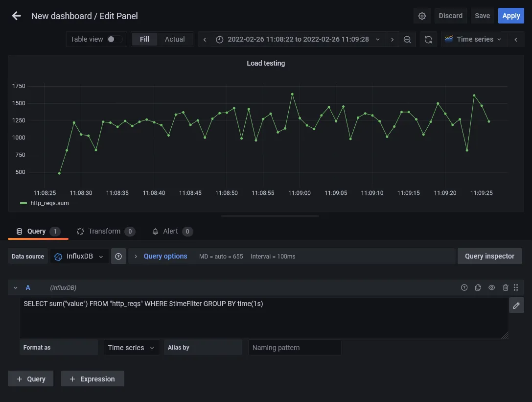Click the pencil edit icon beside the query
This screenshot has height=402, width=532.
516,305
